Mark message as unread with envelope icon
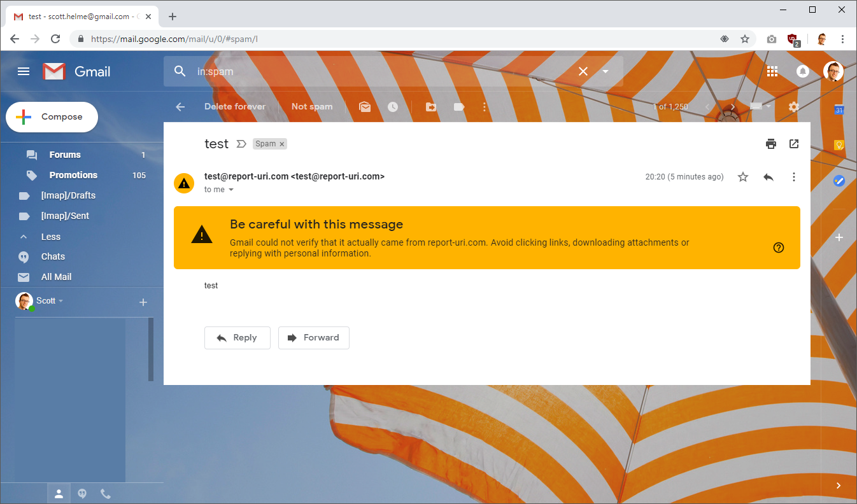 click(x=365, y=107)
